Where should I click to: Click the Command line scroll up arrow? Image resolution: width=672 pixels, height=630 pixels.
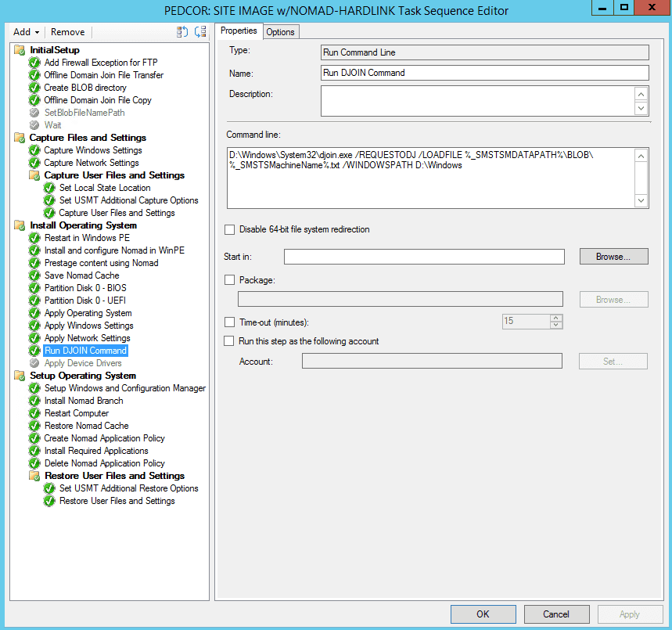click(x=641, y=156)
